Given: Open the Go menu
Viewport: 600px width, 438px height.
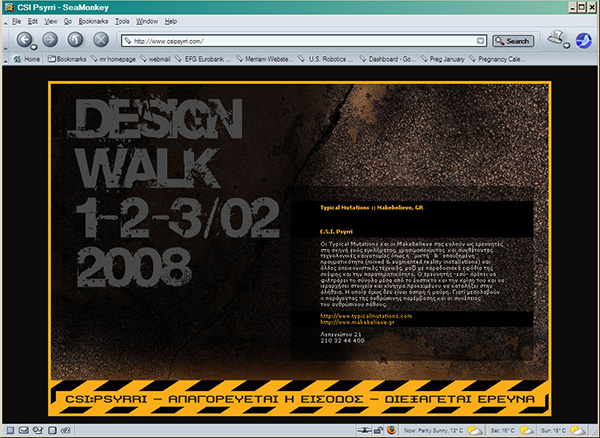Looking at the screenshot, I should click(68, 21).
